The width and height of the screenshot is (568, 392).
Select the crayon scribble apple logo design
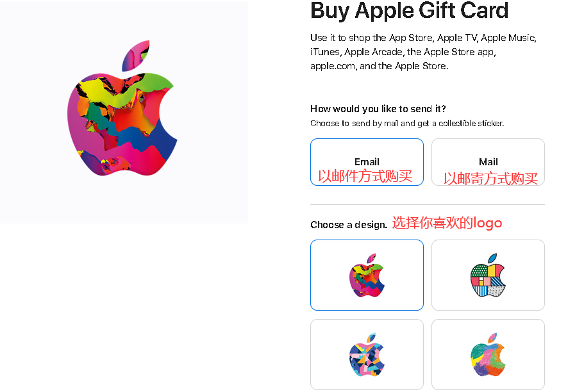point(488,354)
